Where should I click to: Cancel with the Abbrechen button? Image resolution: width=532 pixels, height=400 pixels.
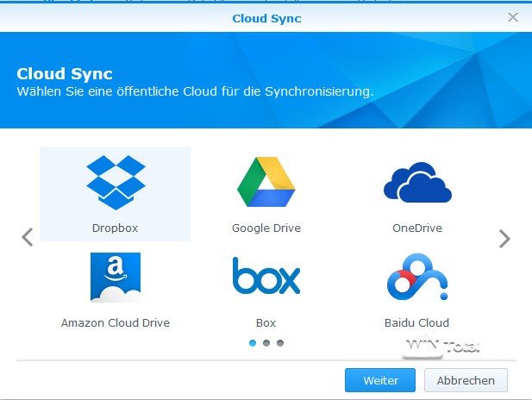(x=466, y=380)
